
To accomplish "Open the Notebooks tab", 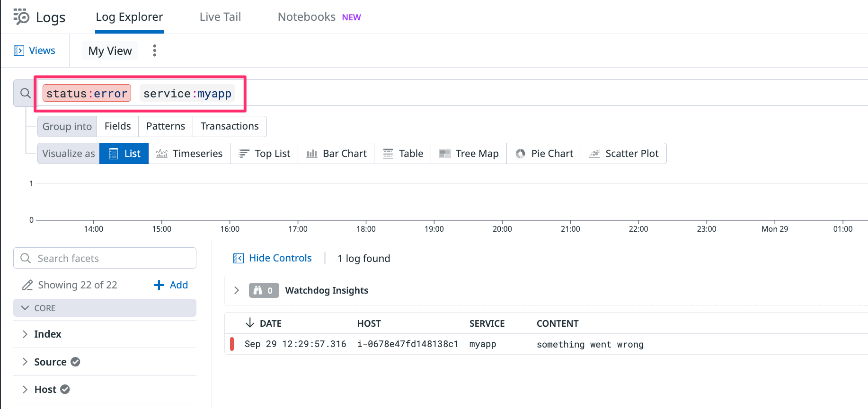I will click(x=307, y=17).
